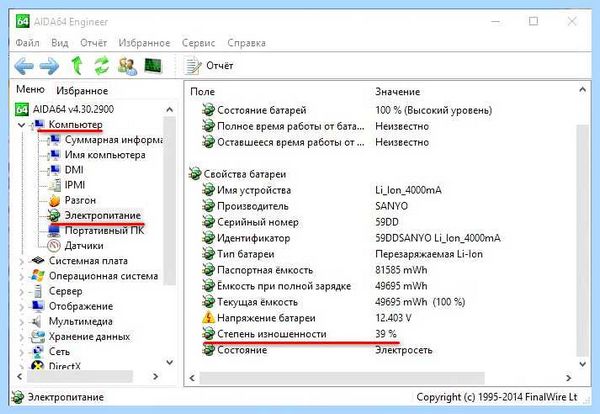The height and width of the screenshot is (414, 600).
Task: Click the details pane scroll-down arrow
Action: (x=582, y=364)
